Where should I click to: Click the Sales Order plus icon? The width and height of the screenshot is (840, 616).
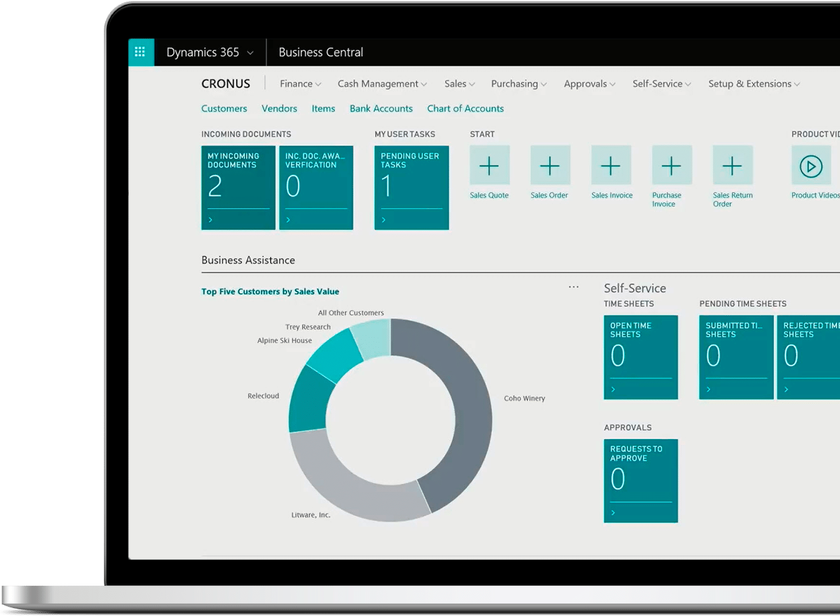pos(550,165)
